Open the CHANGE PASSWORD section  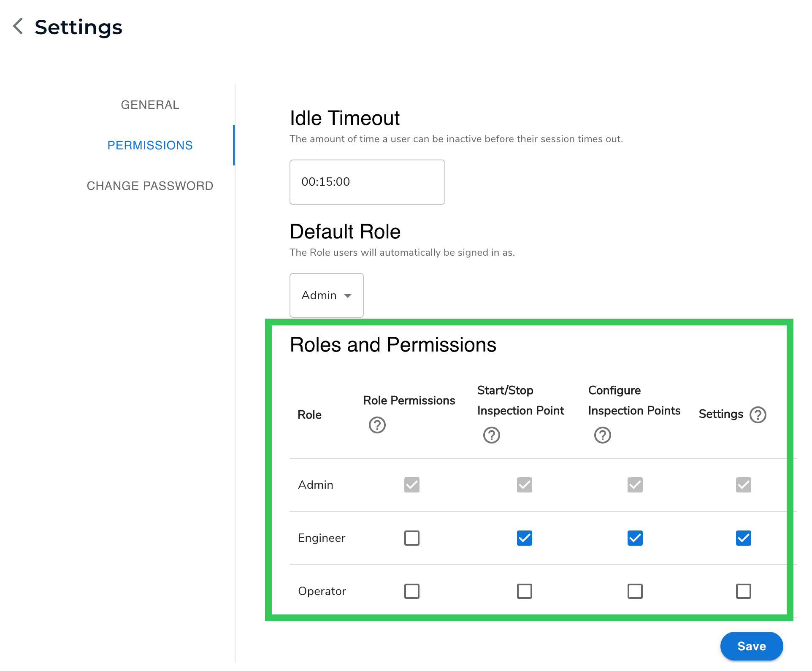click(150, 185)
